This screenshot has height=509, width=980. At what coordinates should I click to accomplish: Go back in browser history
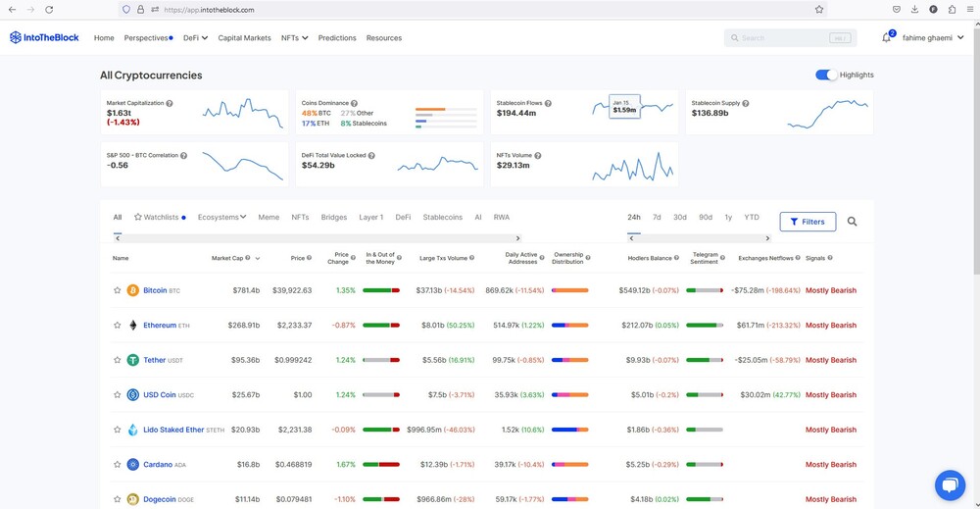click(x=12, y=10)
